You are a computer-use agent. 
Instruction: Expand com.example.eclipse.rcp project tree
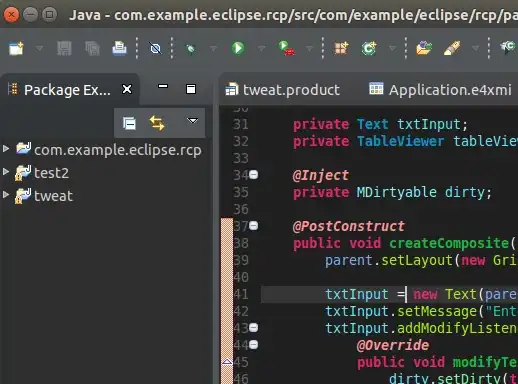click(6, 148)
